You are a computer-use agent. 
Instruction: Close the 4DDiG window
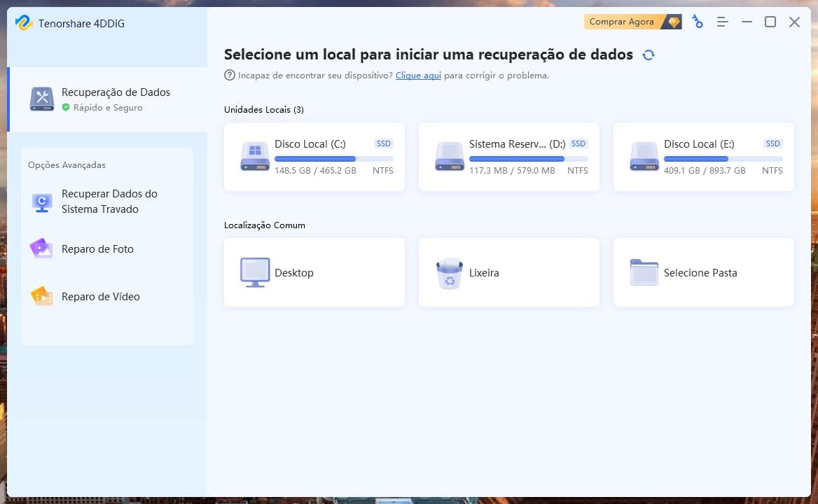pos(794,22)
